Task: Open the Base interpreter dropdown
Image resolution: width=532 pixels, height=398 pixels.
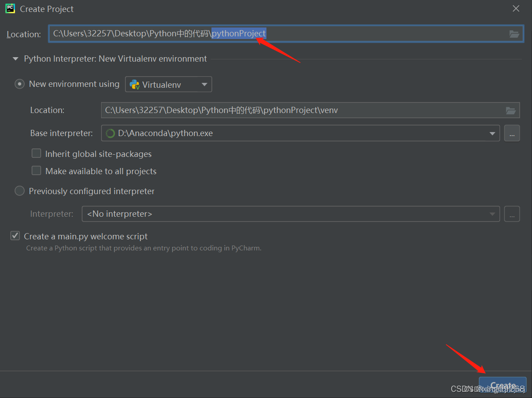Action: (x=301, y=133)
